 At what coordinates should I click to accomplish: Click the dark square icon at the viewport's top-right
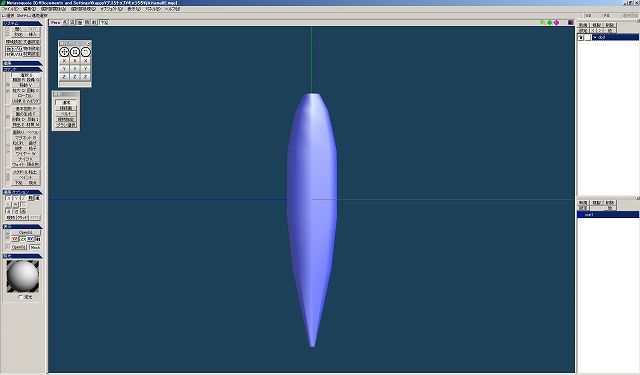(x=571, y=22)
